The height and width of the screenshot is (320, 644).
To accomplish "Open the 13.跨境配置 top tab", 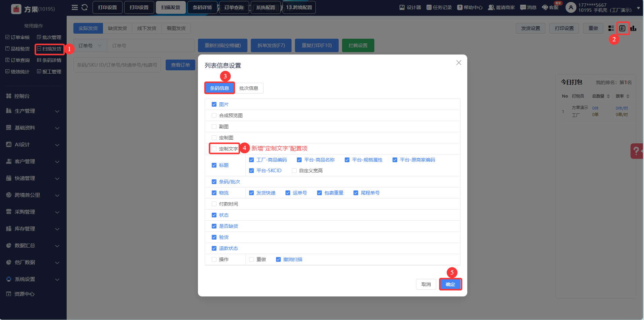I will (299, 7).
